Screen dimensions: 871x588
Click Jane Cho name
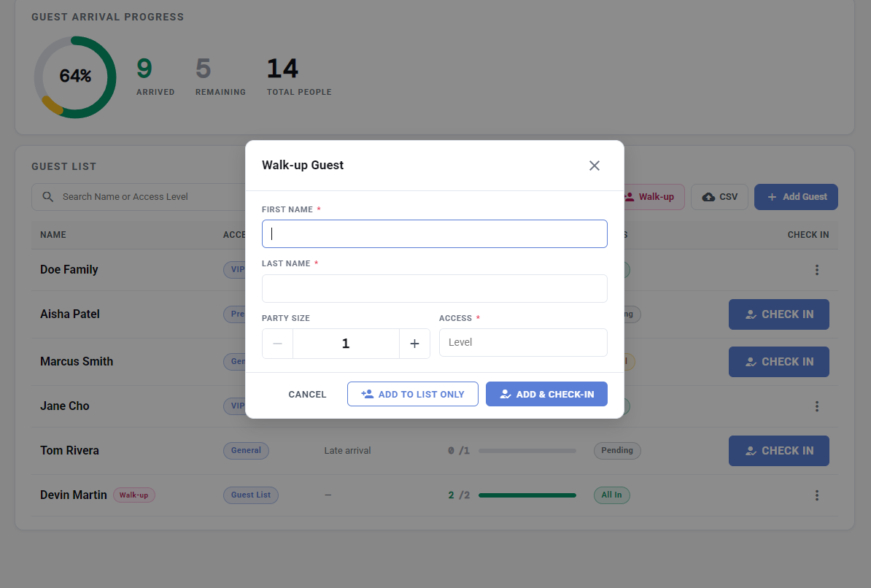point(64,406)
